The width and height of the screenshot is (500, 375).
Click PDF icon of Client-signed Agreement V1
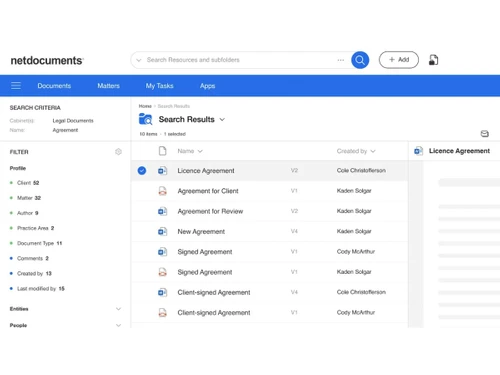coord(162,313)
